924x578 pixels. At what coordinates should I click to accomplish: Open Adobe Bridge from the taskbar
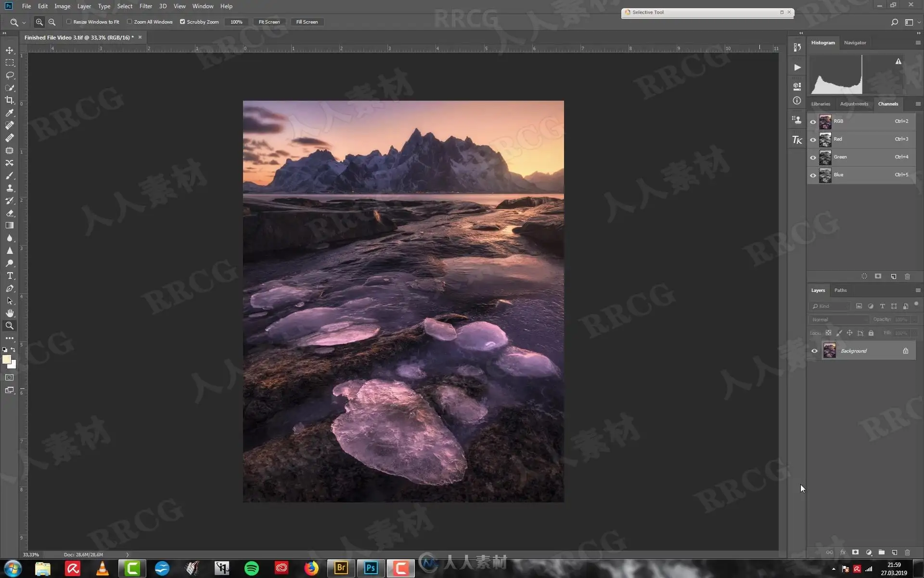click(341, 569)
